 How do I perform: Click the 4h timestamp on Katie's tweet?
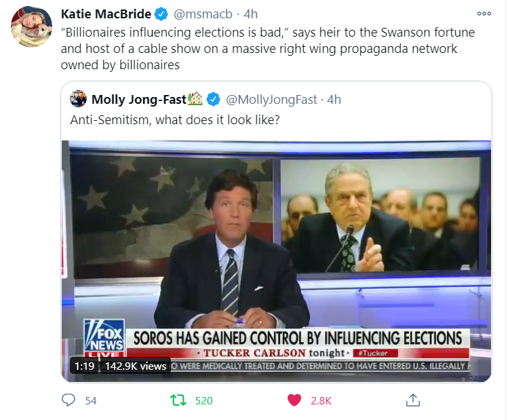[x=250, y=14]
